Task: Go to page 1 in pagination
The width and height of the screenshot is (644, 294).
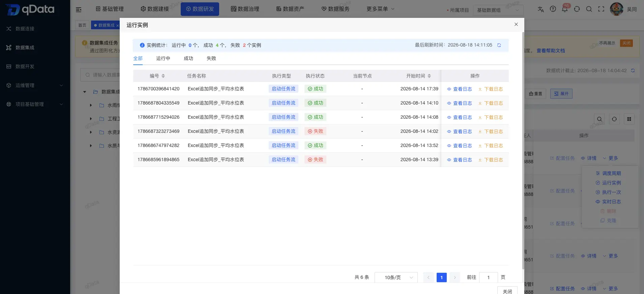Action: pyautogui.click(x=442, y=277)
